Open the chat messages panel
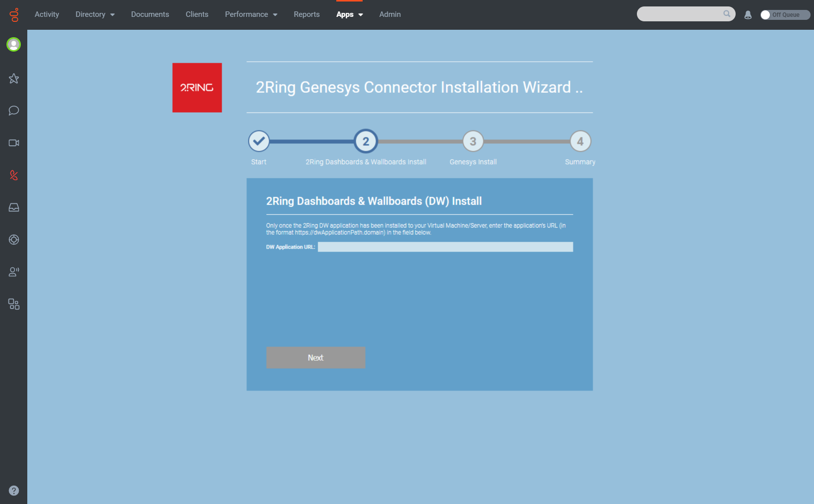The height and width of the screenshot is (504, 814). (x=13, y=111)
